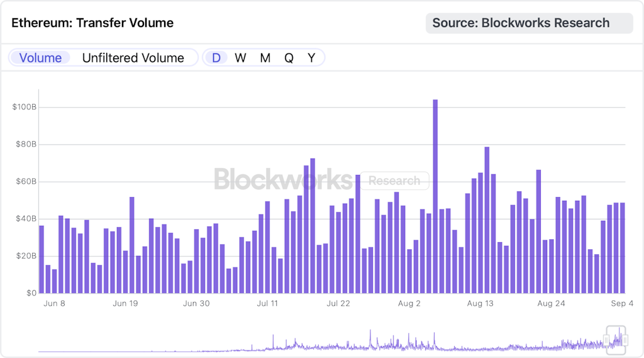Click the right range slider handle

click(x=625, y=340)
